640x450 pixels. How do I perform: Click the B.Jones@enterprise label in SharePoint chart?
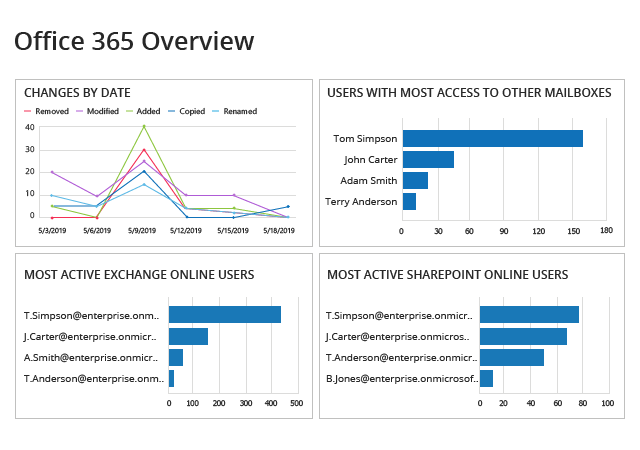pos(402,379)
